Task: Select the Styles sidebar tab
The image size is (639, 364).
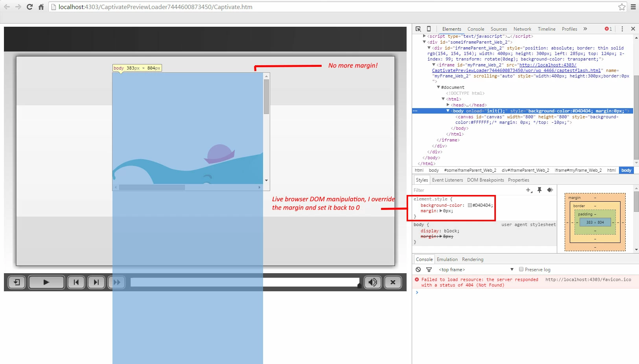Action: 422,180
